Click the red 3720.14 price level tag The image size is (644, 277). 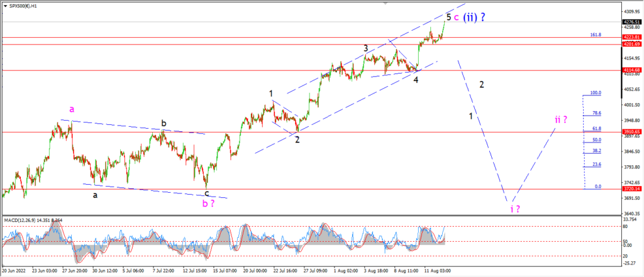[631, 189]
